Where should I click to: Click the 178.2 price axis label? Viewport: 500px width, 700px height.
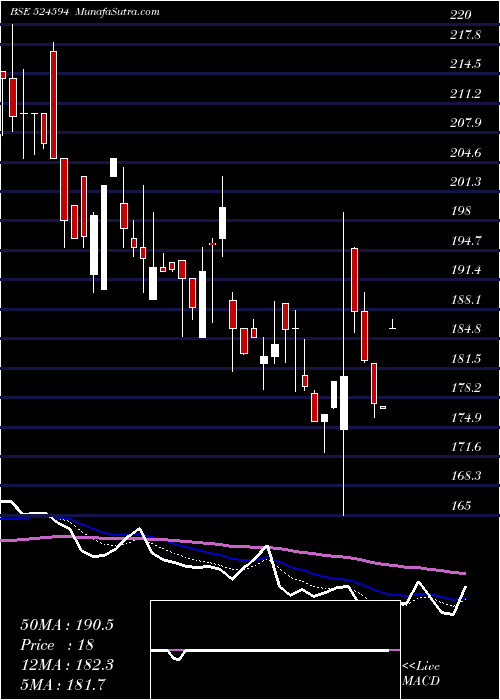click(466, 388)
